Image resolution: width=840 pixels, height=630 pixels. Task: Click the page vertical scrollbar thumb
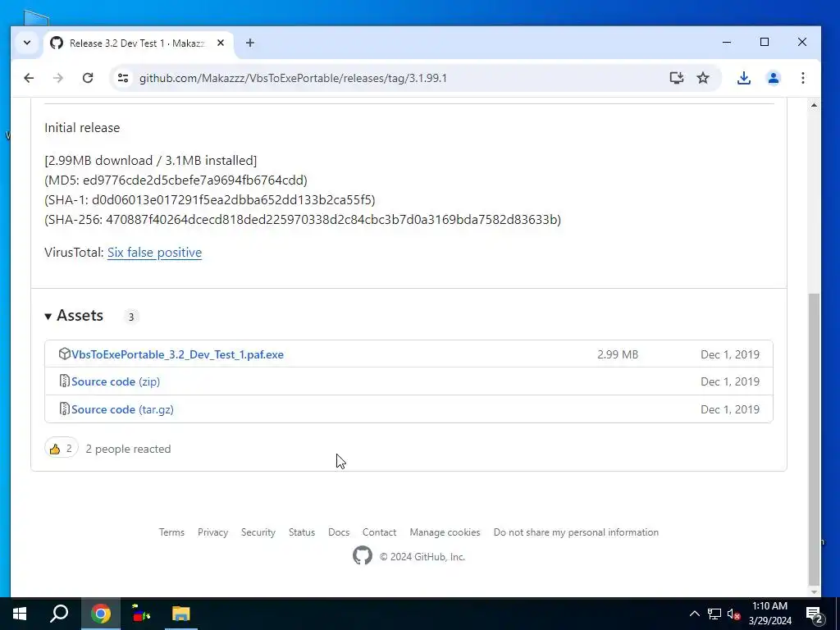click(814, 440)
